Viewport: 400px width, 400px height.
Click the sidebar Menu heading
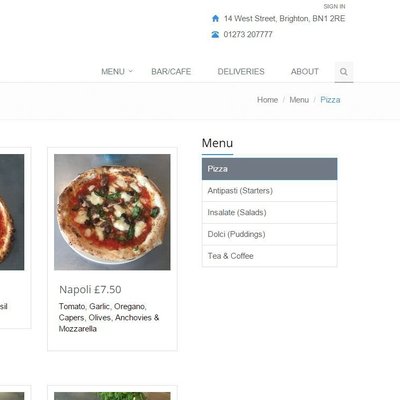click(217, 143)
